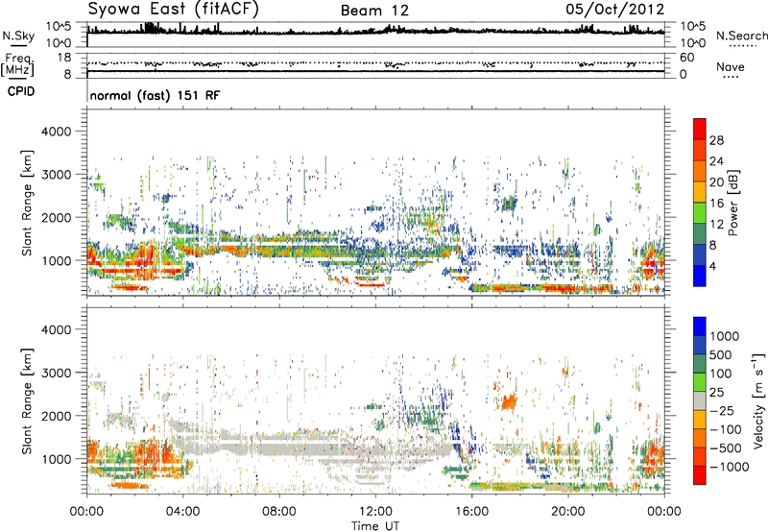Screen dimensions: 768x532
Task: Click the 'Power [dB]' colorbar label
Action: tap(733, 203)
